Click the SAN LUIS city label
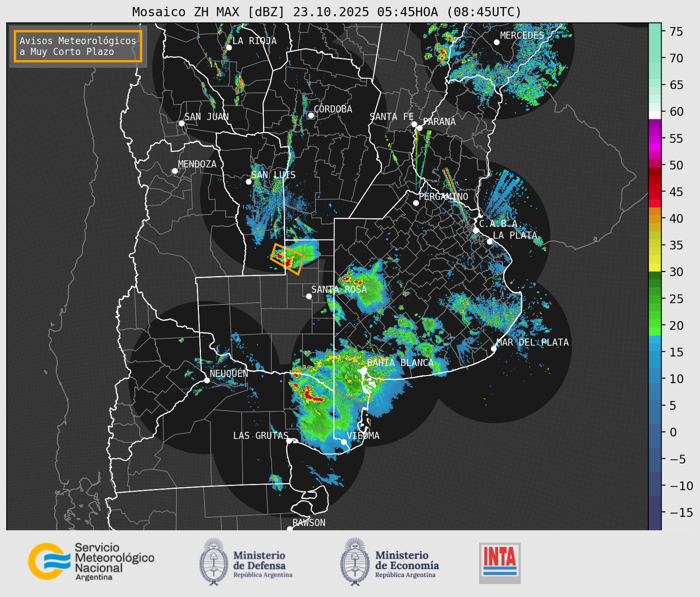The height and width of the screenshot is (597, 700). [x=274, y=175]
